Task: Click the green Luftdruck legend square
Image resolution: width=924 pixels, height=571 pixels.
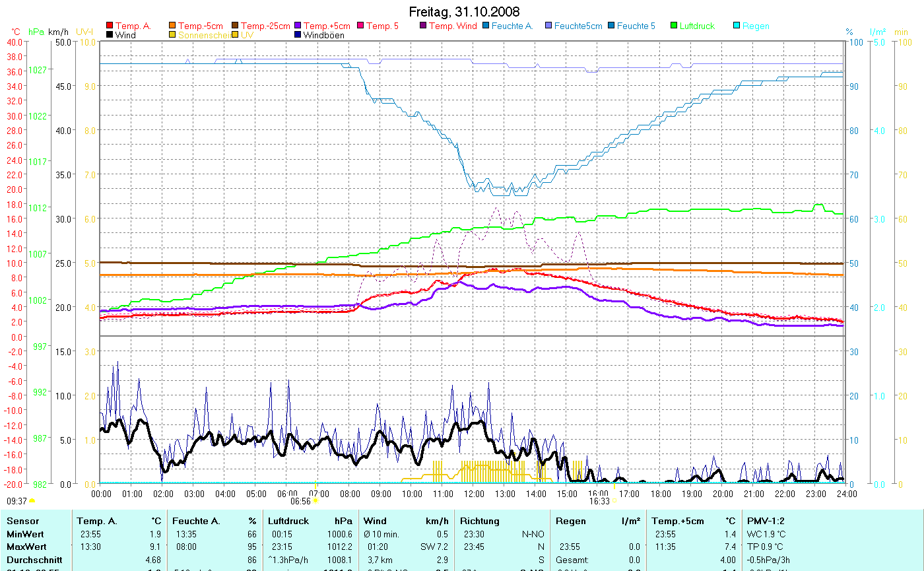Action: click(674, 26)
